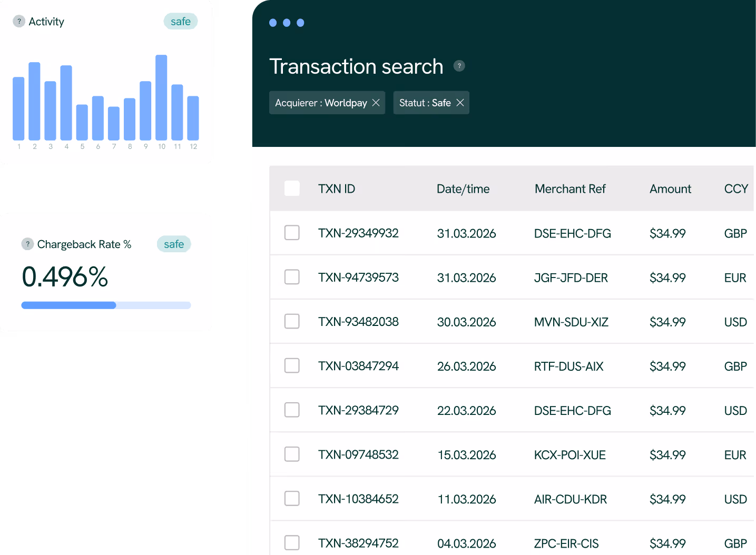Tick the checkbox for TXN-03847294

(292, 365)
